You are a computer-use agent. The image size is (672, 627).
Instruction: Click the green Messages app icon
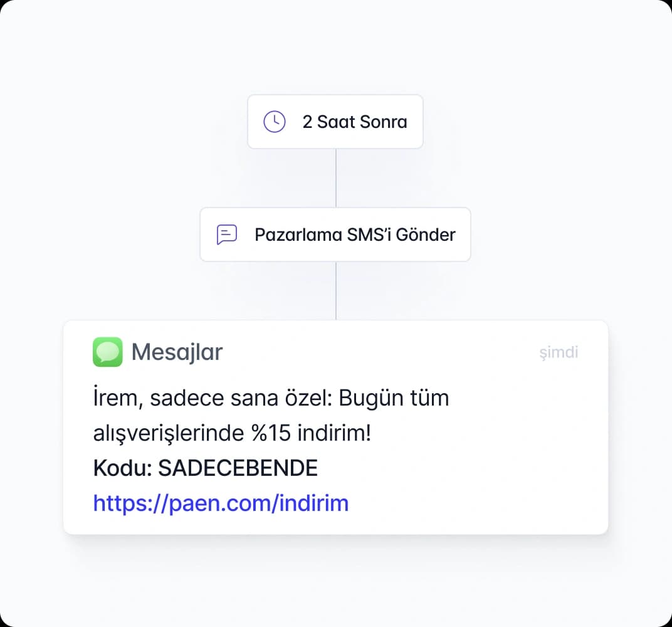tap(107, 352)
